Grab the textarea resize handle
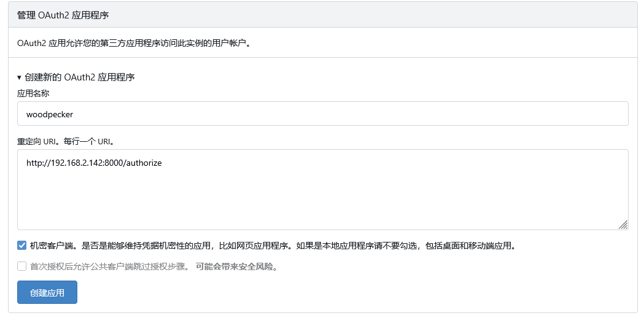This screenshot has width=644, height=318. pos(623,225)
